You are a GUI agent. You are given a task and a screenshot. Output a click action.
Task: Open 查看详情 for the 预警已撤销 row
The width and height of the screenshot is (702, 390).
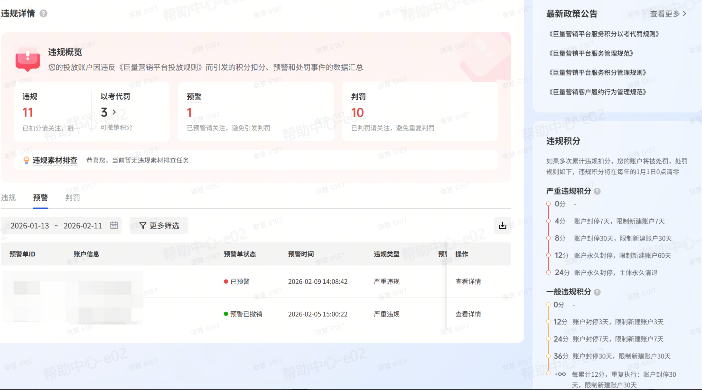click(x=468, y=314)
